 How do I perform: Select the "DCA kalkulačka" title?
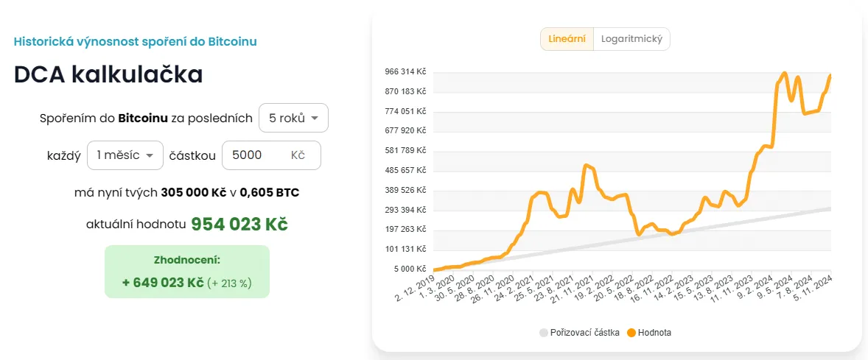coord(108,74)
